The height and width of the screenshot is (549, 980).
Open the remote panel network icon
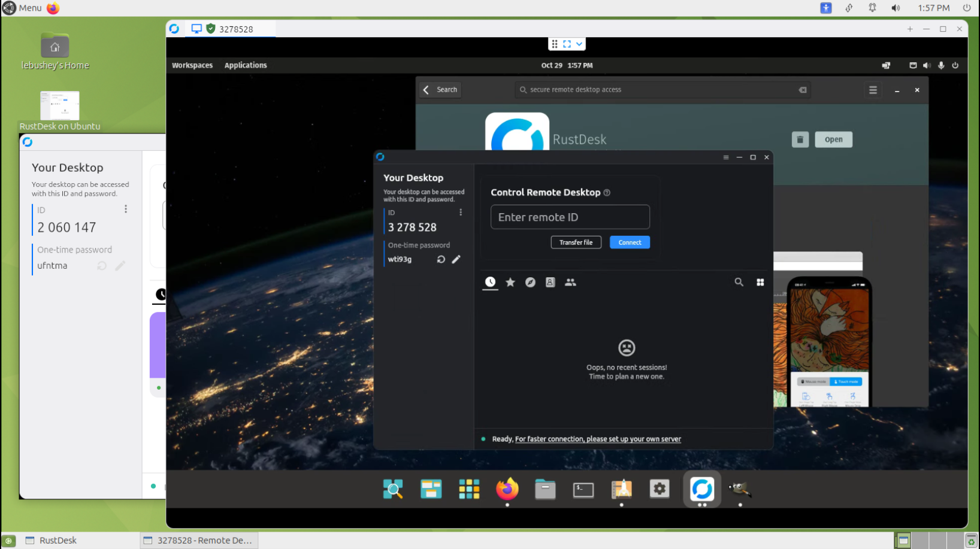[x=913, y=65]
